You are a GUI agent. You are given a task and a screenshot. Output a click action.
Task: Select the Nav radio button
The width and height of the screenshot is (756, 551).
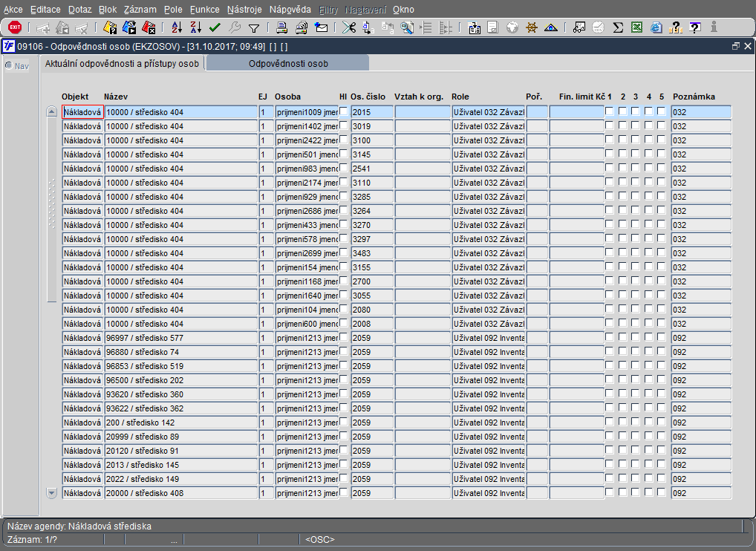point(9,65)
